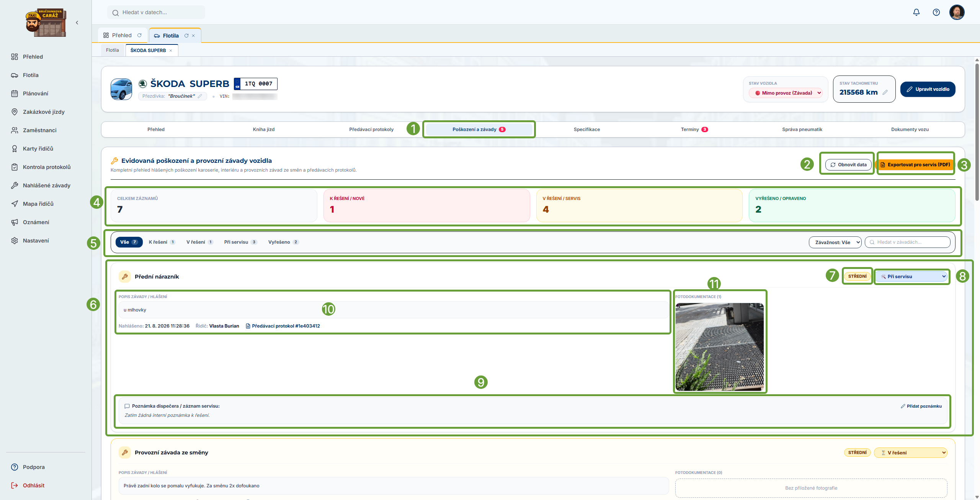Filter by Při servisu chip
This screenshot has height=500, width=980.
240,242
